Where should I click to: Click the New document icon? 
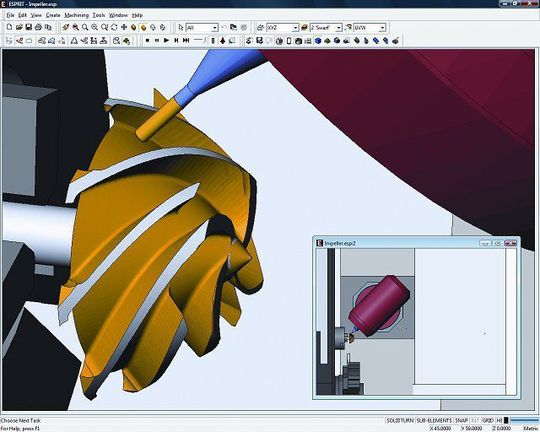point(10,27)
